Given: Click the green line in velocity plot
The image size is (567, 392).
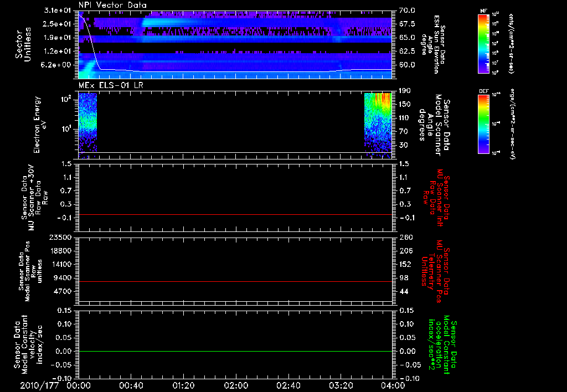Looking at the screenshot, I should pyautogui.click(x=235, y=351).
